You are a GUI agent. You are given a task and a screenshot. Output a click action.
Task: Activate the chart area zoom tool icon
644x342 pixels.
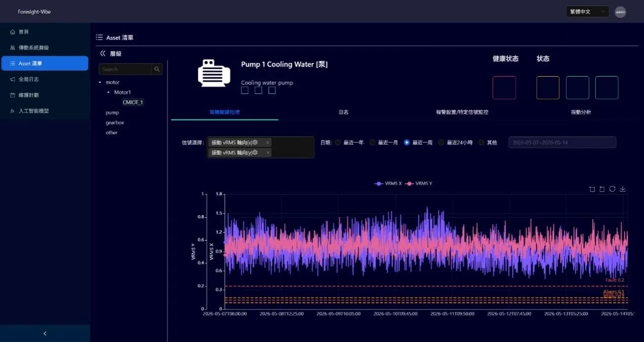(x=592, y=189)
